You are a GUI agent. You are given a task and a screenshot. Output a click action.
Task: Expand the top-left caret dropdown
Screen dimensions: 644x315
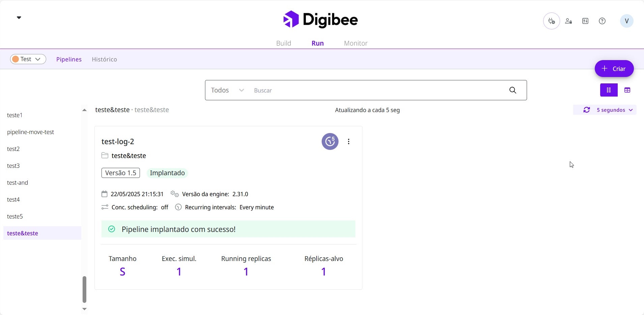coord(19,18)
